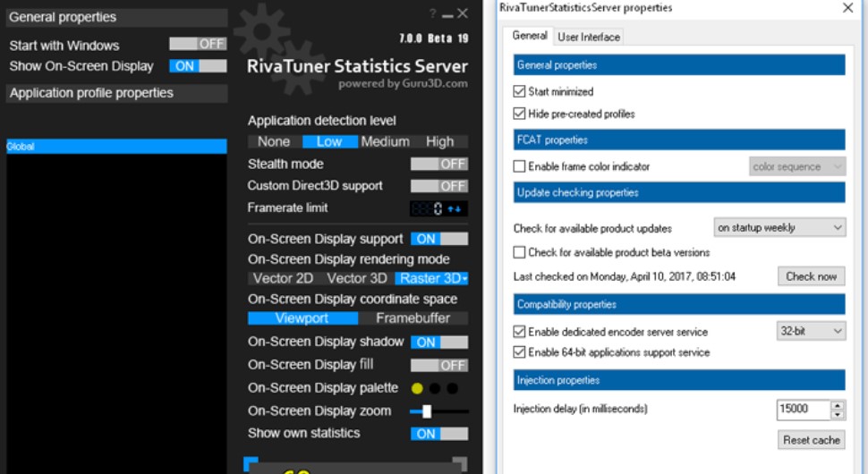Switch to the User Interface tab
This screenshot has width=868, height=474.
point(588,37)
